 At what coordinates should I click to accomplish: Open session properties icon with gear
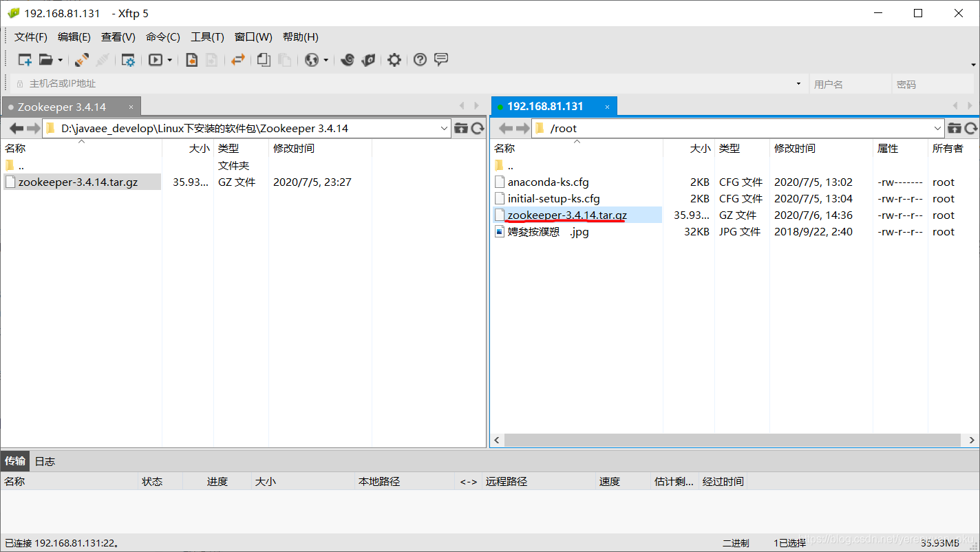coord(128,60)
